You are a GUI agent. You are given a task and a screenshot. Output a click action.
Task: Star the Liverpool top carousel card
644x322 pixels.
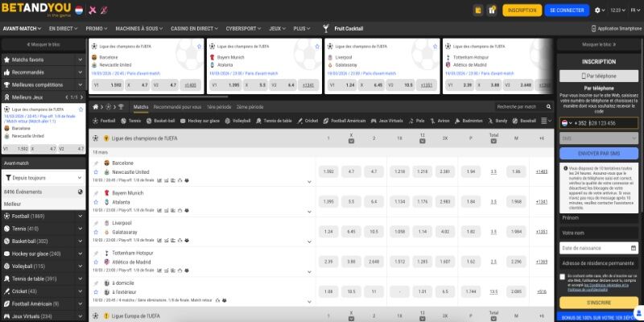435,47
